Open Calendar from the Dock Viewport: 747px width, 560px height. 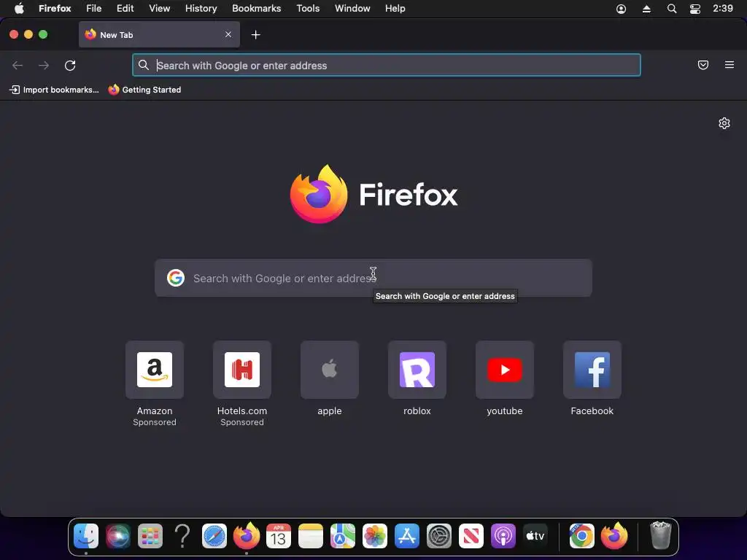tap(278, 536)
